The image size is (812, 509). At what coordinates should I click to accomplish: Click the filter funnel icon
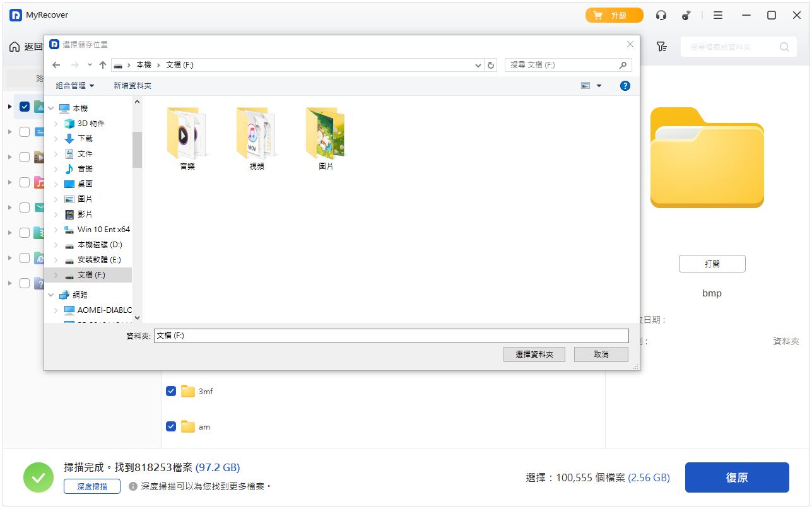click(x=661, y=47)
